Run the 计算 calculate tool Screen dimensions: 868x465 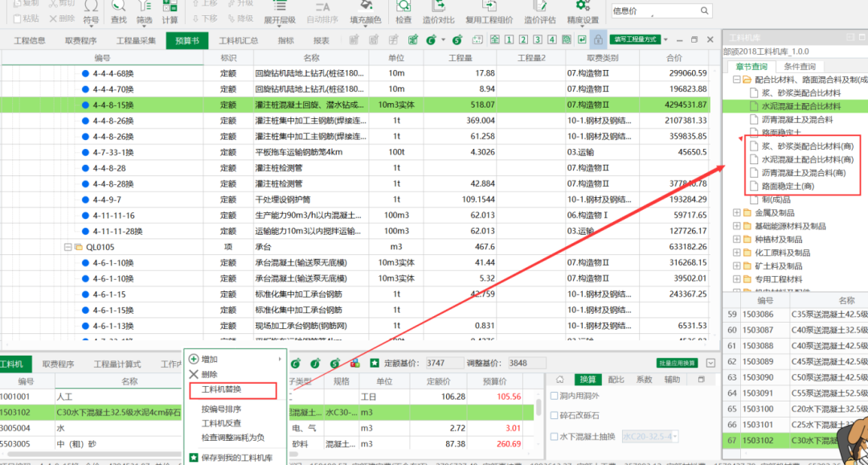click(170, 12)
